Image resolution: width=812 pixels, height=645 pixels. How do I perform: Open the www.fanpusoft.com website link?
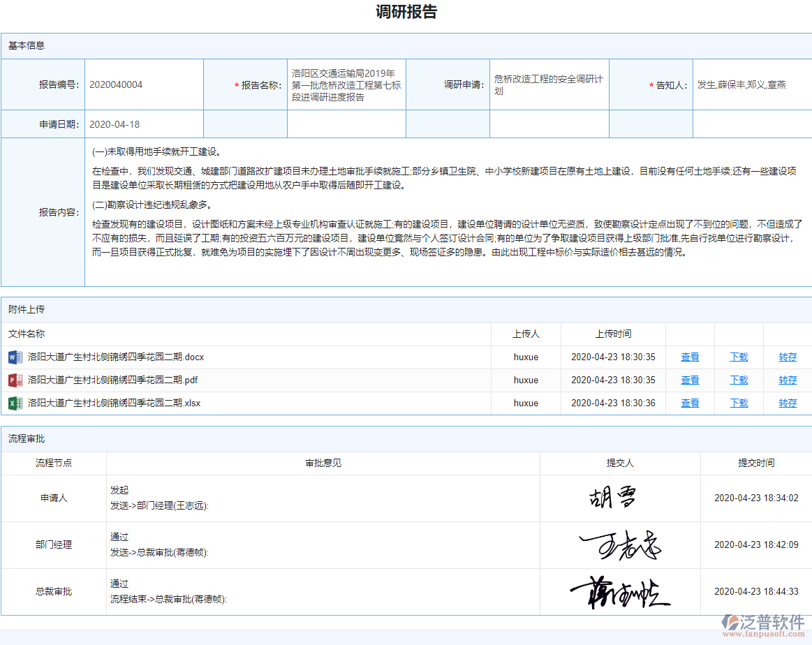[763, 635]
